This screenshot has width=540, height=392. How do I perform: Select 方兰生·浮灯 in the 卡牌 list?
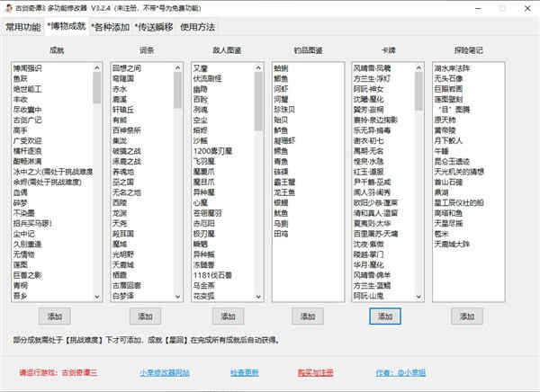[372, 78]
